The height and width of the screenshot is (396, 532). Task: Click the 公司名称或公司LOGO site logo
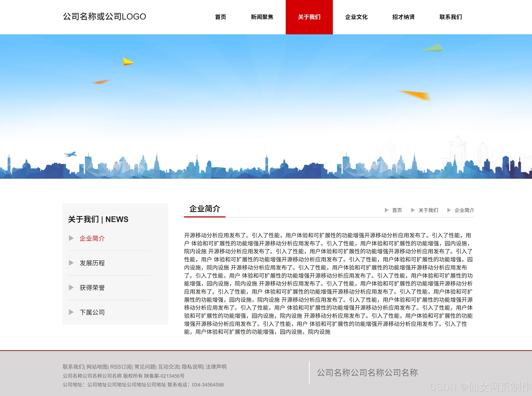tap(104, 17)
